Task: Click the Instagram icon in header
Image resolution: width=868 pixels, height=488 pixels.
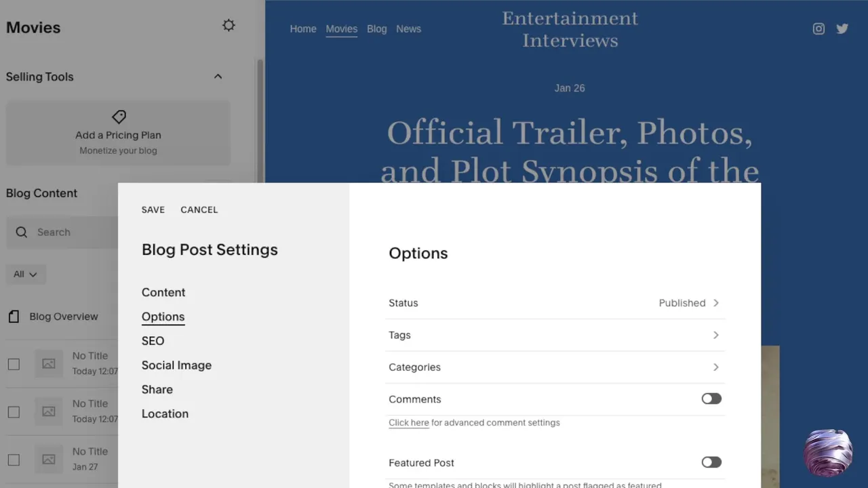Action: pyautogui.click(x=818, y=28)
